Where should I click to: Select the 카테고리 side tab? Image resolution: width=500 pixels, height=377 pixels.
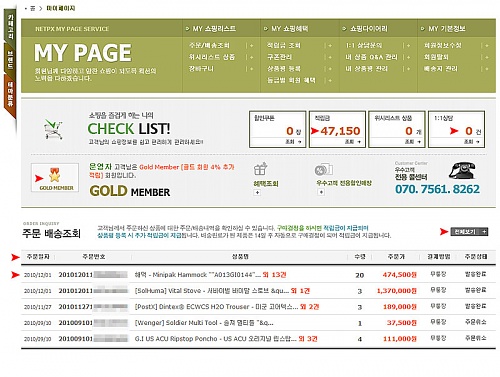(x=10, y=28)
